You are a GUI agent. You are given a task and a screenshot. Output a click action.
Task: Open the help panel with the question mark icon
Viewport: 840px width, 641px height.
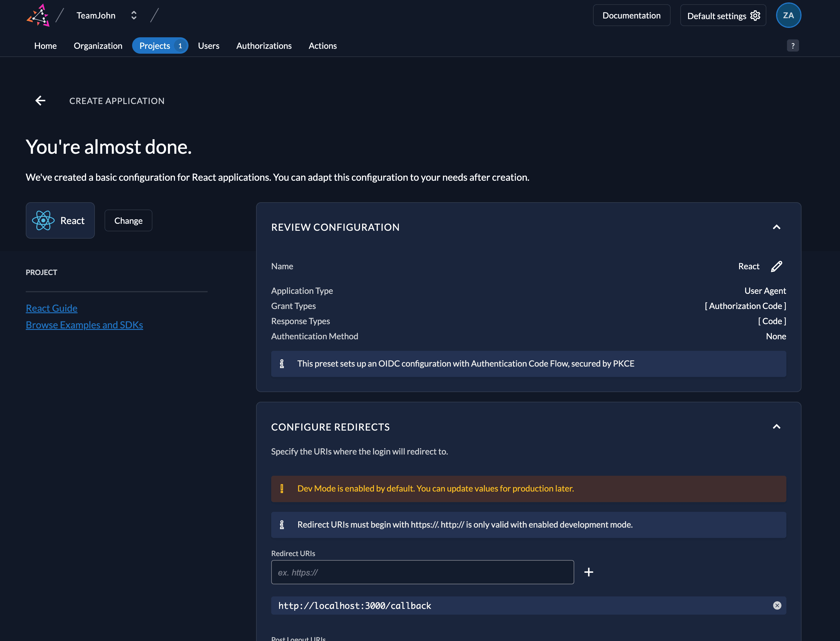[793, 45]
